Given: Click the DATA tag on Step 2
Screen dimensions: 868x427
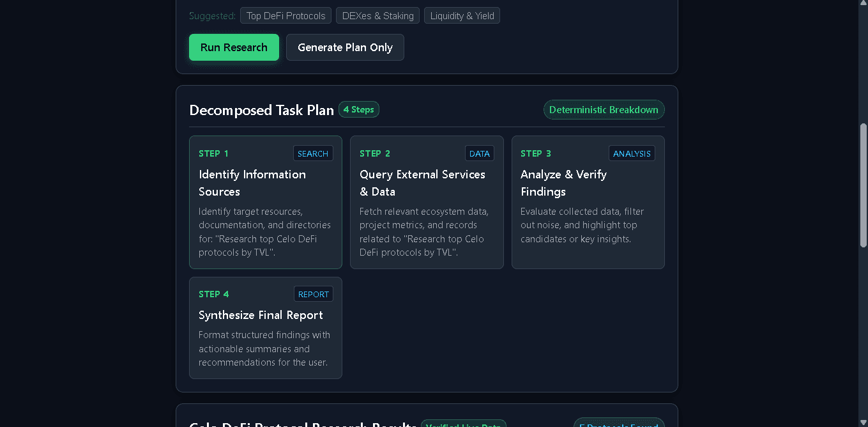Looking at the screenshot, I should click(x=480, y=153).
